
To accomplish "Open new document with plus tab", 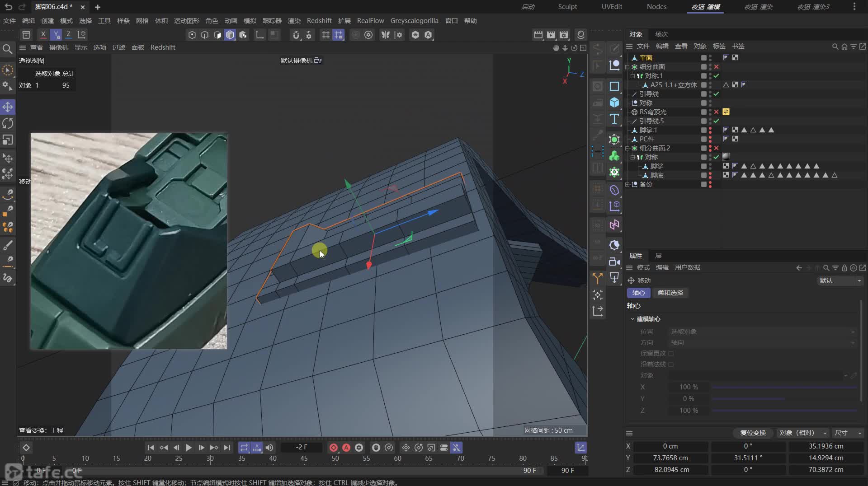I will click(98, 7).
